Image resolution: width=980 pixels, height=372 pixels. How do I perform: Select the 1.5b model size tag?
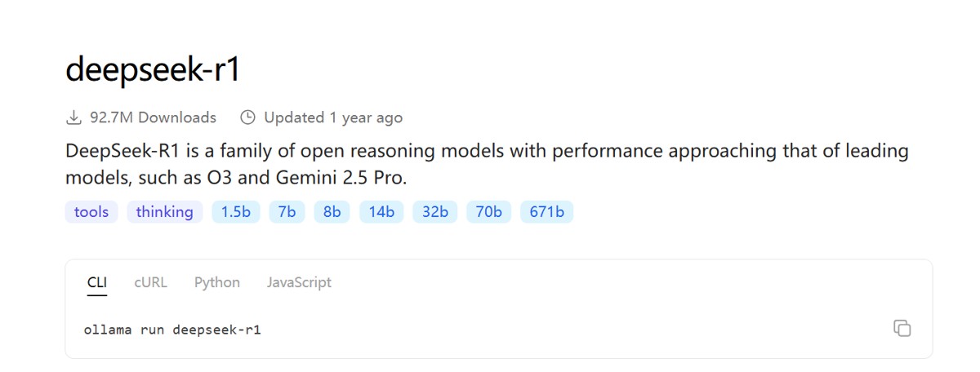tap(236, 212)
